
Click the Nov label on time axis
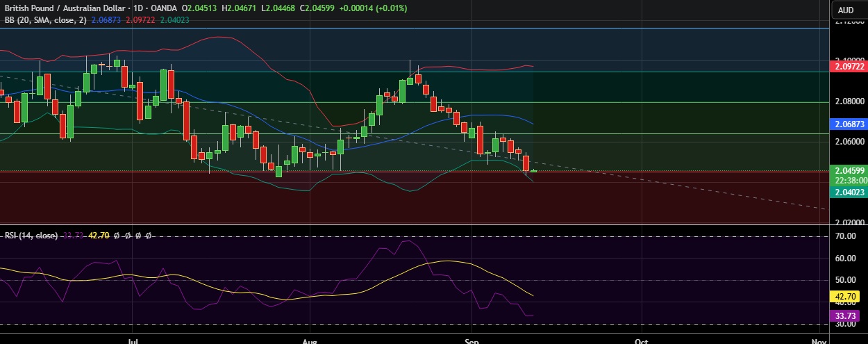pos(818,341)
